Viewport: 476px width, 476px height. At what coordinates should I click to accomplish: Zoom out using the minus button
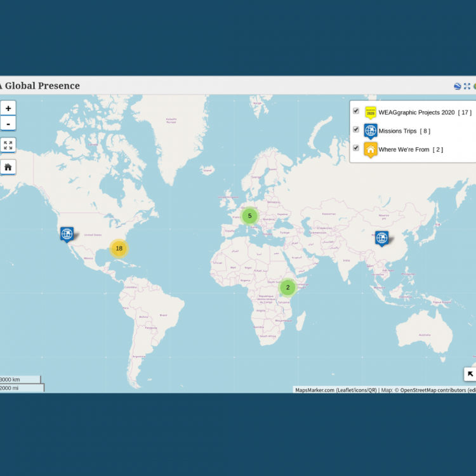pyautogui.click(x=8, y=123)
